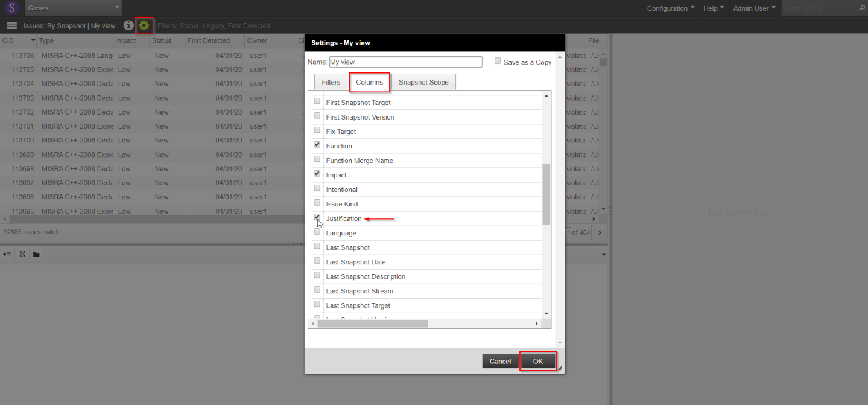Check Last Snapshot Target column
868x405 pixels.
coord(317,304)
